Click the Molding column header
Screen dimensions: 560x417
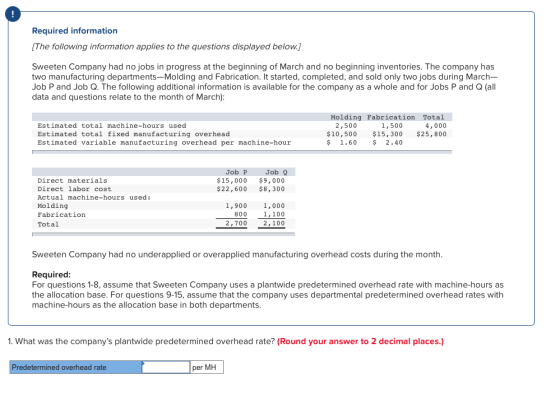(345, 117)
